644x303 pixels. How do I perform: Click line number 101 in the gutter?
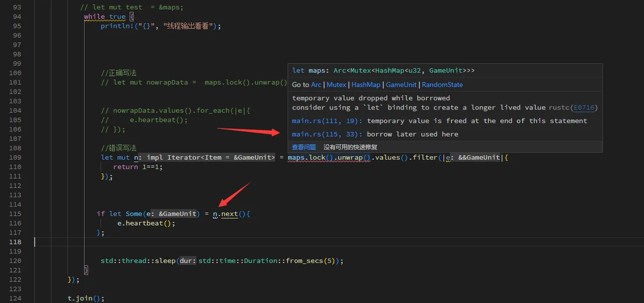point(15,82)
